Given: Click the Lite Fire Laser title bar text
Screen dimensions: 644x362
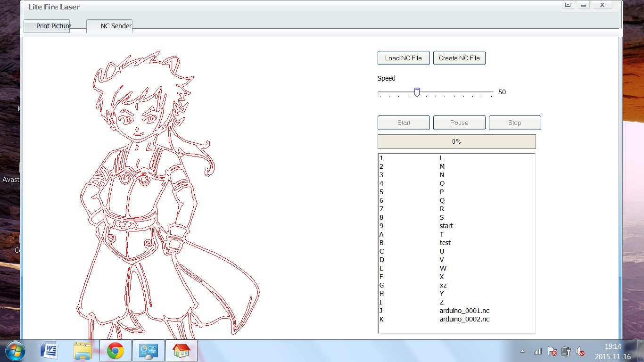Looking at the screenshot, I should pyautogui.click(x=54, y=7).
